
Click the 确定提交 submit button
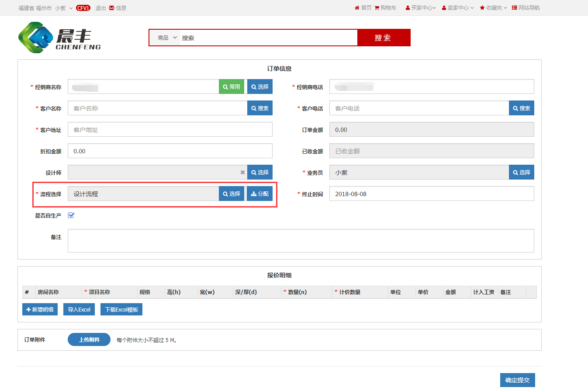517,380
